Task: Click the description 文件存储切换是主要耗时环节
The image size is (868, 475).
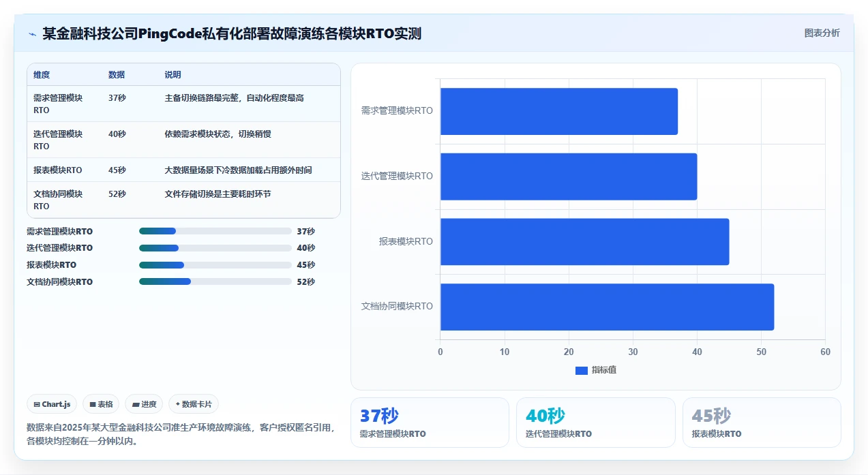Action: coord(218,194)
